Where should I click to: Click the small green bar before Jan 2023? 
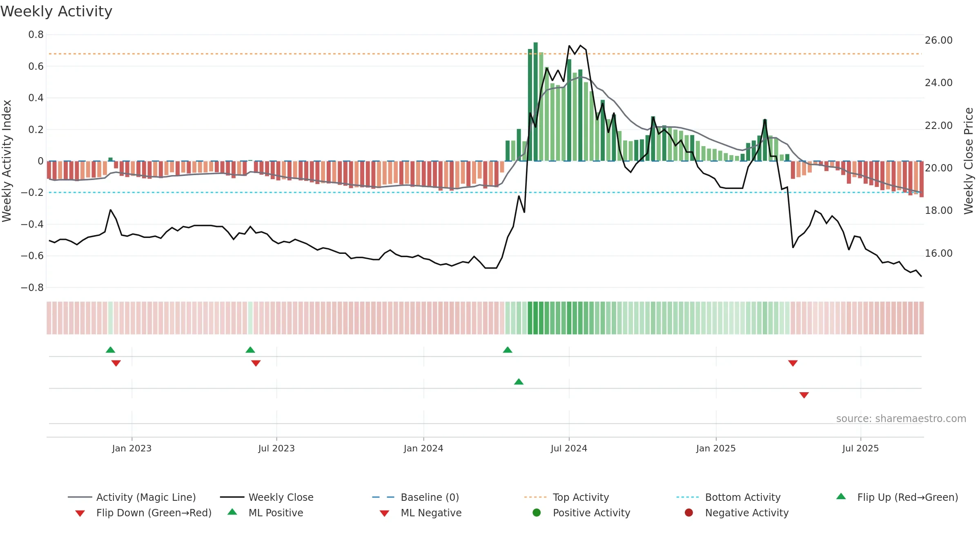coord(110,159)
